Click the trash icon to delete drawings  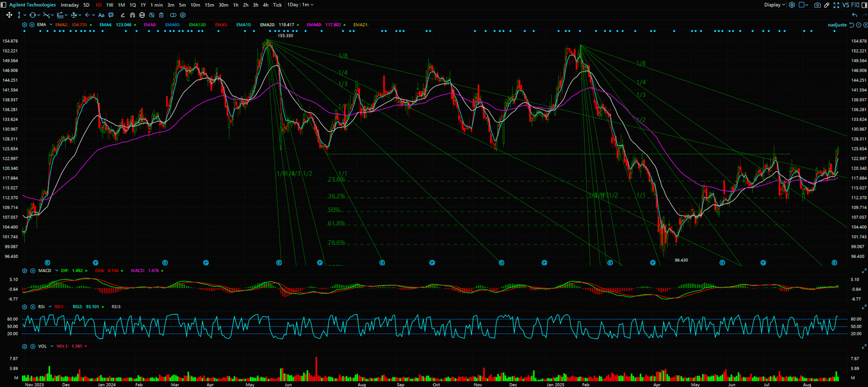[x=161, y=15]
